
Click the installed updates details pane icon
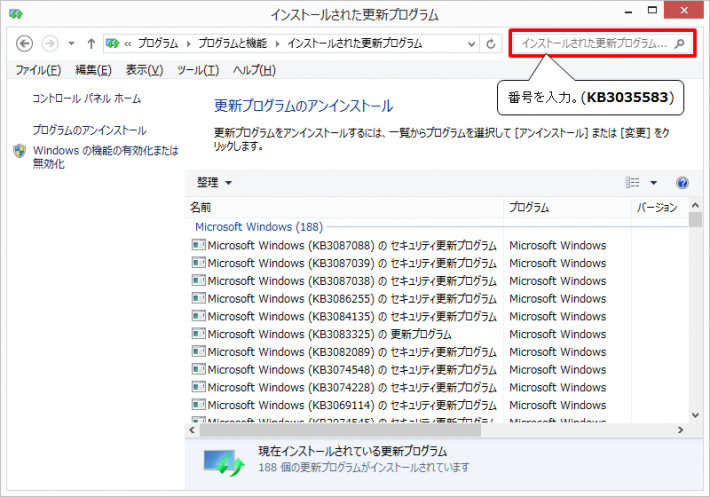pyautogui.click(x=224, y=463)
